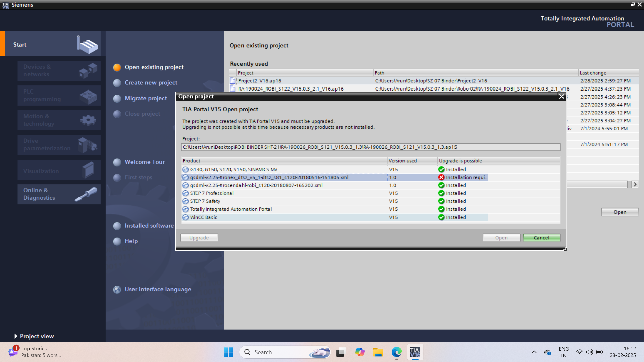Select the Open existing project option
This screenshot has height=362, width=644.
click(x=154, y=67)
